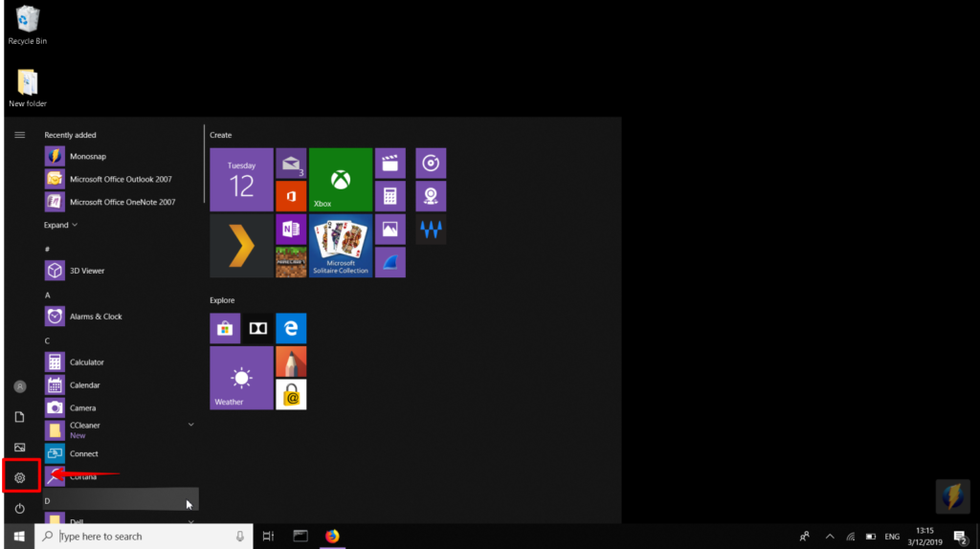Switch to Firefox in the taskbar
This screenshot has height=549, width=980.
pyautogui.click(x=332, y=537)
